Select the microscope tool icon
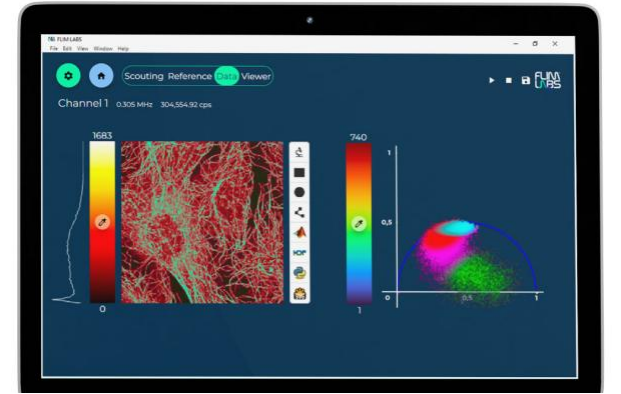Image resolution: width=621 pixels, height=394 pixels. (x=299, y=152)
